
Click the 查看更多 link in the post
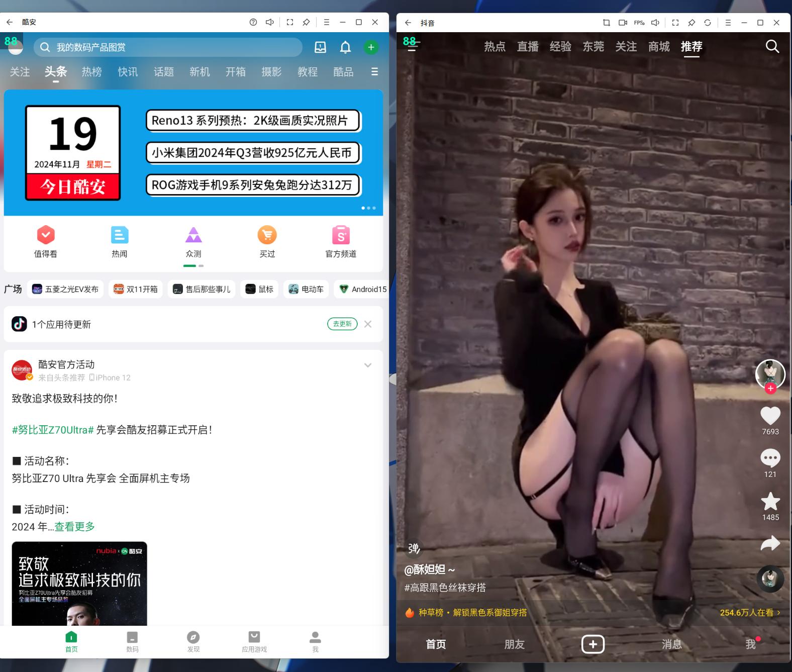point(74,527)
